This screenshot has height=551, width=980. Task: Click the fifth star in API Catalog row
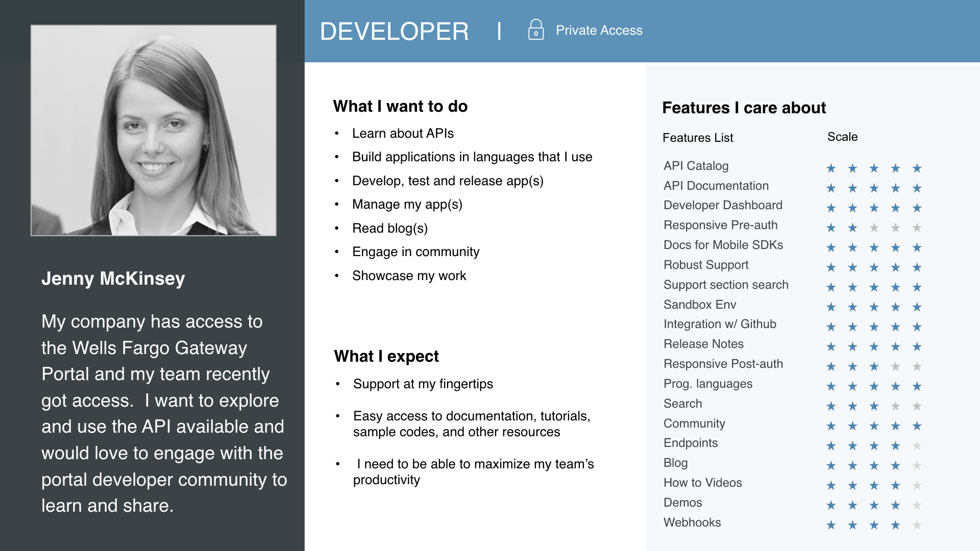pyautogui.click(x=917, y=168)
